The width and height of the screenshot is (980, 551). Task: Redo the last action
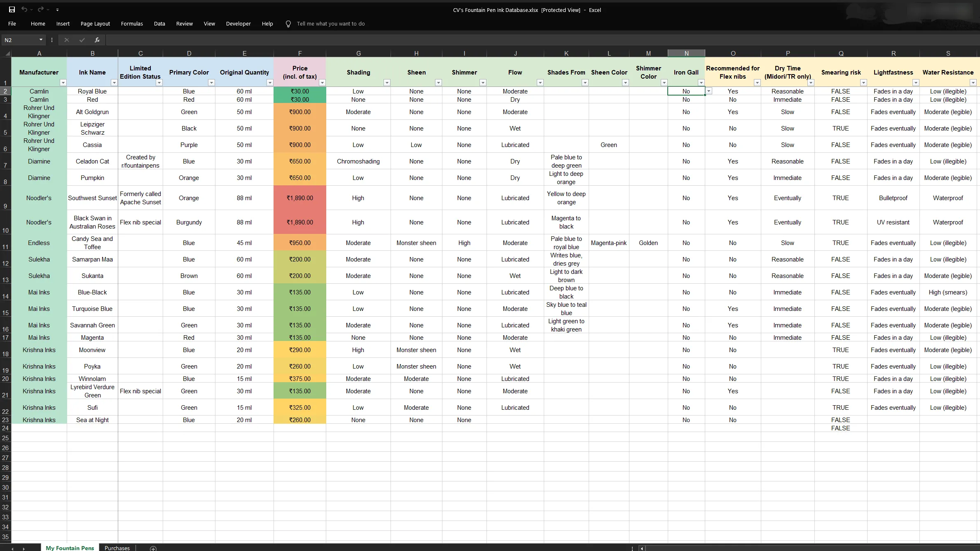(x=40, y=9)
